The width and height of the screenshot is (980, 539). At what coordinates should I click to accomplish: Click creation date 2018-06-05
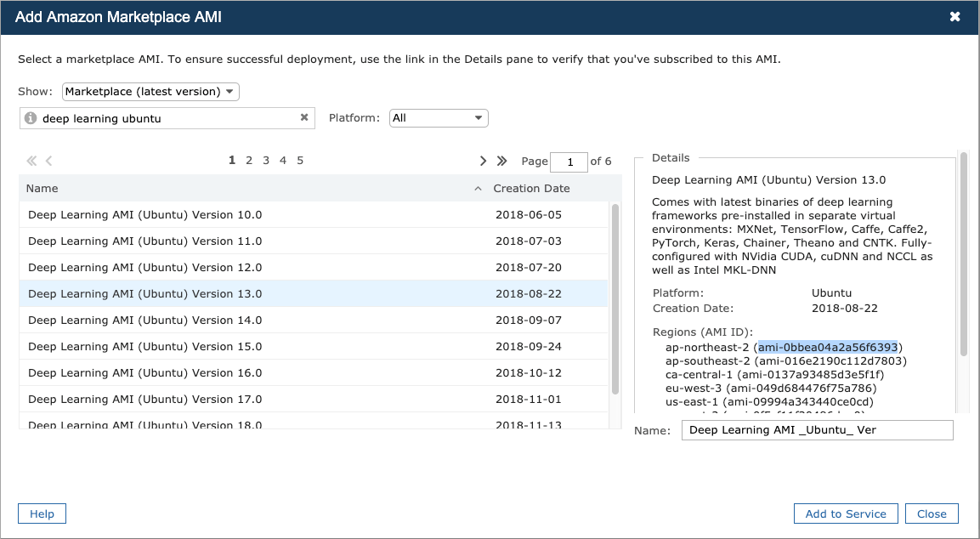(528, 214)
